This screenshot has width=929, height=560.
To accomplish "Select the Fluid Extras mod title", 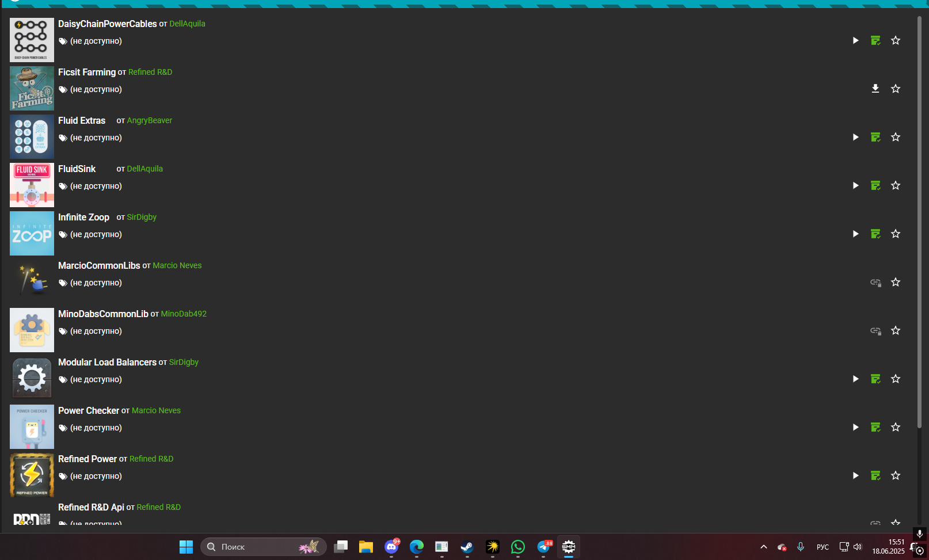I will point(82,120).
